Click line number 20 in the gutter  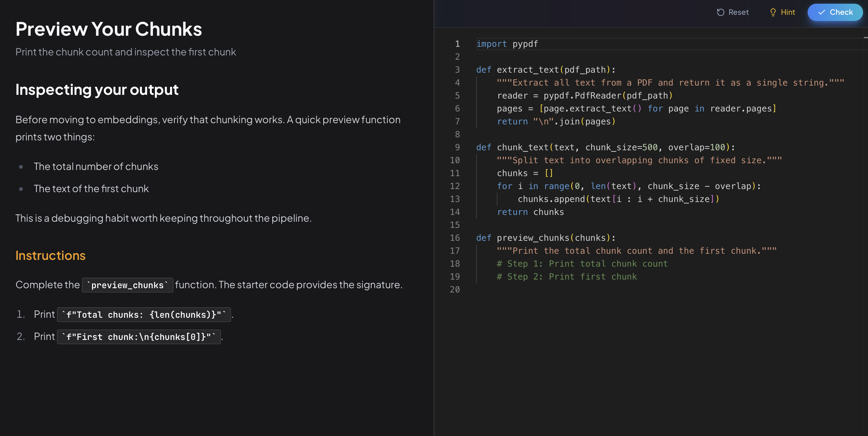(455, 290)
